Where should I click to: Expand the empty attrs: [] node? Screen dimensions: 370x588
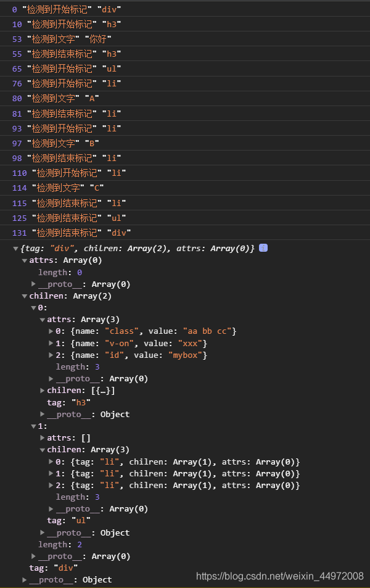point(43,437)
